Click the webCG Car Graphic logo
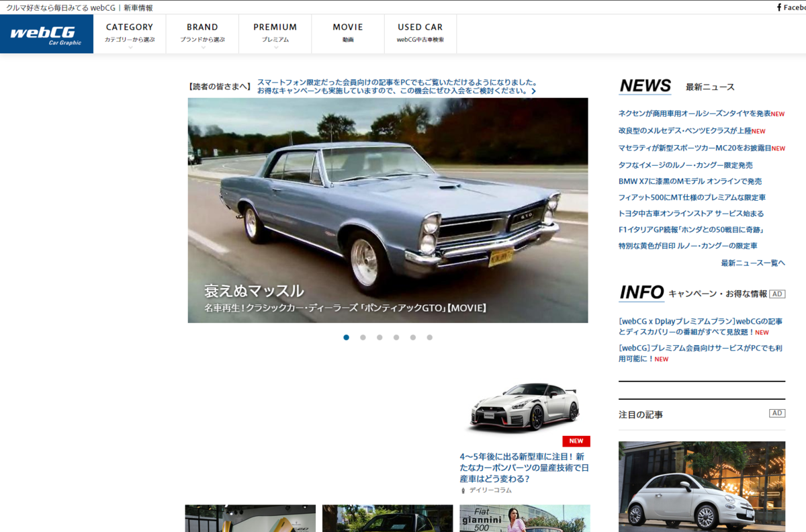Screen dimensions: 806x532 (x=46, y=34)
